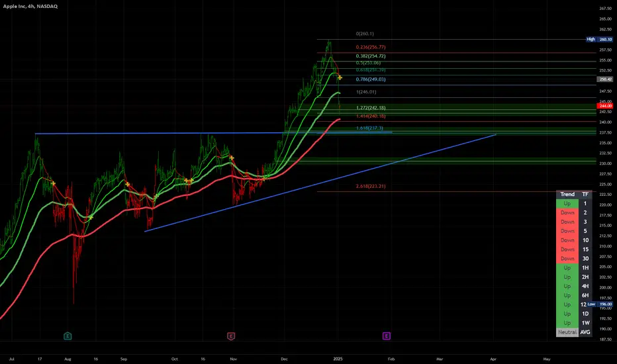The image size is (617, 364).
Task: Open the red earnings E marker
Action: coord(231,336)
